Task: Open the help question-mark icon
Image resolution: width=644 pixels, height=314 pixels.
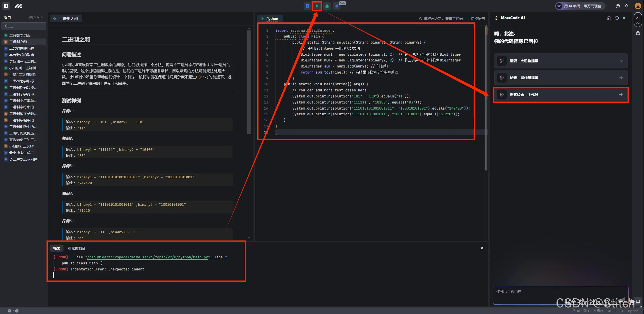Action: [x=618, y=6]
